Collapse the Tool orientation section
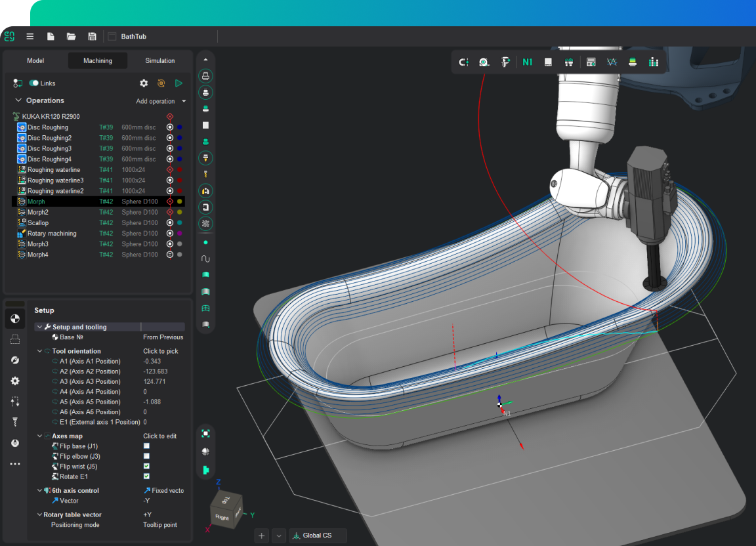756x546 pixels. click(x=40, y=351)
